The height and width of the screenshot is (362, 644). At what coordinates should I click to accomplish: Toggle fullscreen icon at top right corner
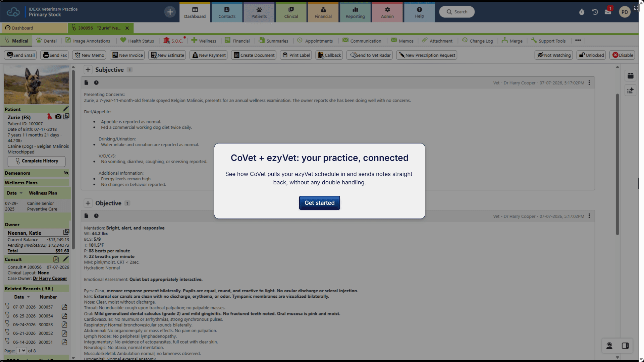click(636, 8)
